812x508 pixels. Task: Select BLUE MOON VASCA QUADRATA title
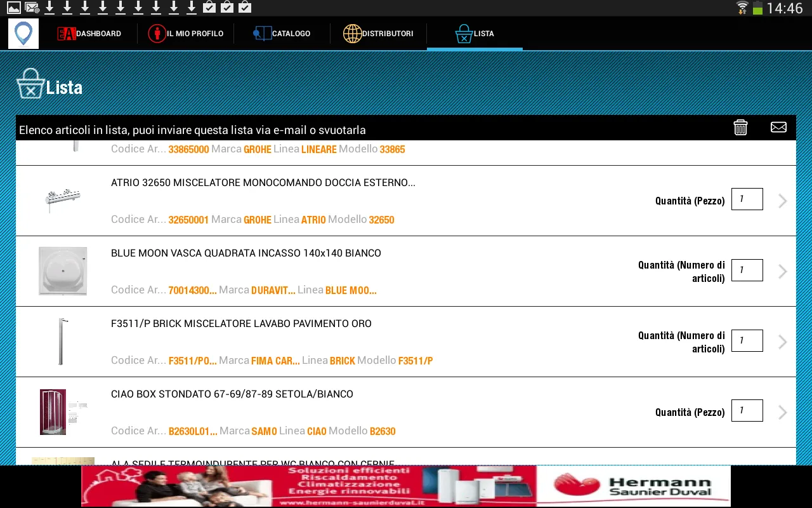pos(246,253)
